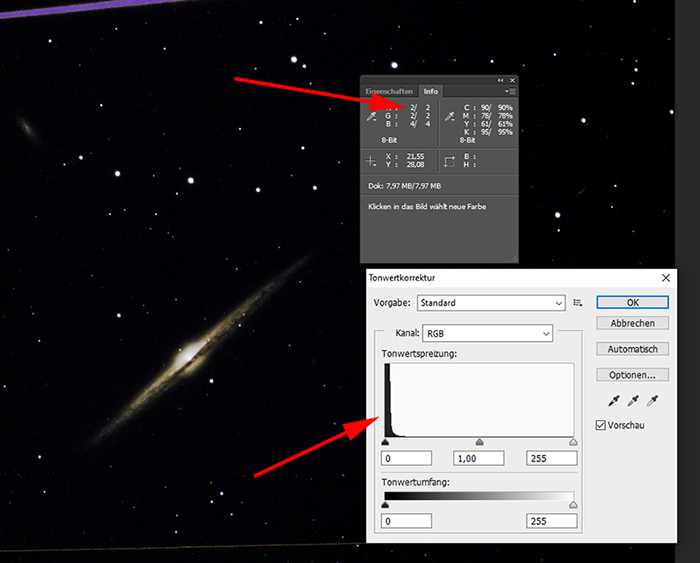Collapse the Info panel with double-arrow icon

(x=500, y=80)
